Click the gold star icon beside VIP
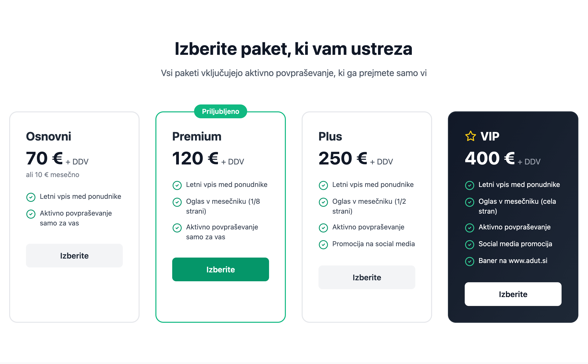 [470, 136]
